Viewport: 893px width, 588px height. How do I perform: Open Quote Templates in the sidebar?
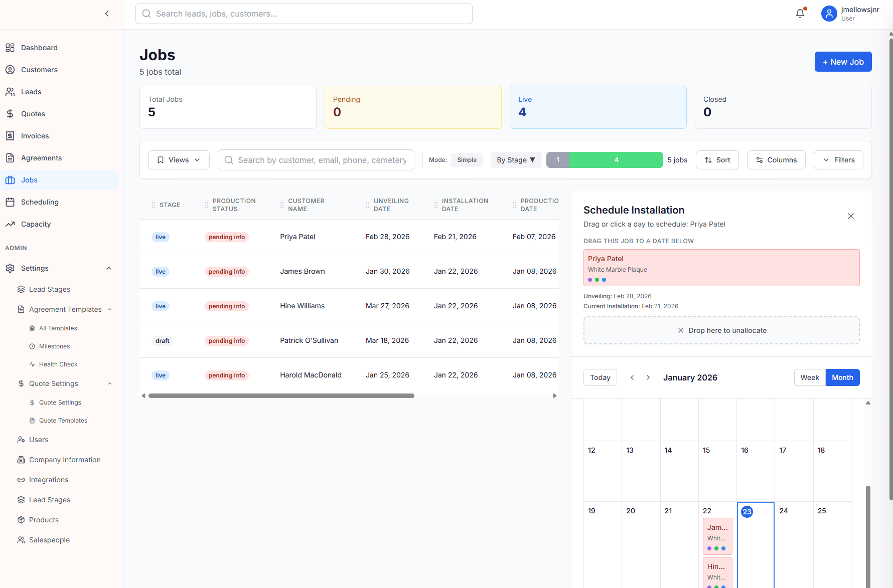(63, 420)
